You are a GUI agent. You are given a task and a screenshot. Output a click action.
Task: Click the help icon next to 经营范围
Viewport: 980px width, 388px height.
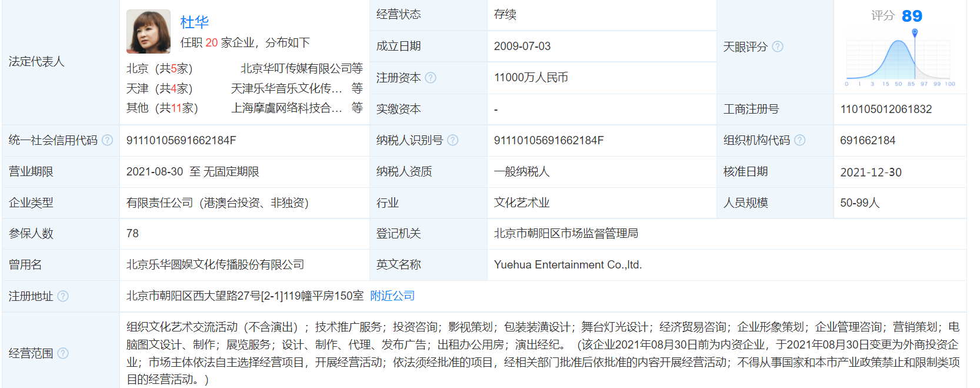pyautogui.click(x=63, y=353)
